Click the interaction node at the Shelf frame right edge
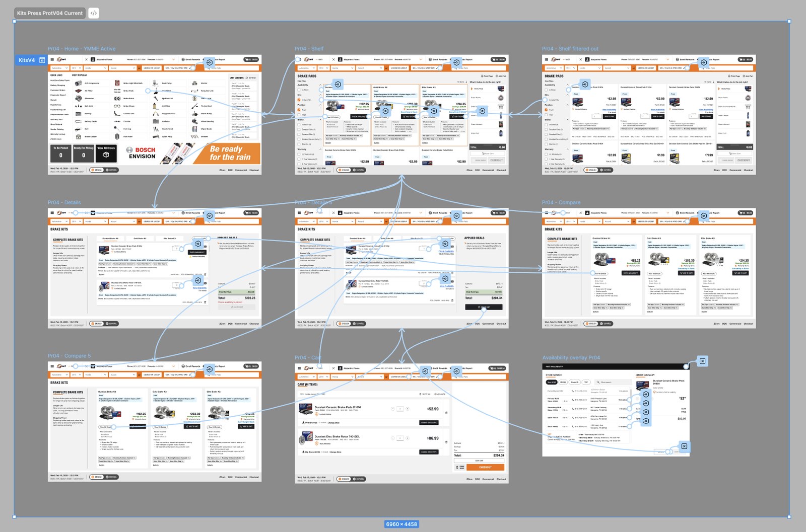The width and height of the screenshot is (806, 532). 482,111
